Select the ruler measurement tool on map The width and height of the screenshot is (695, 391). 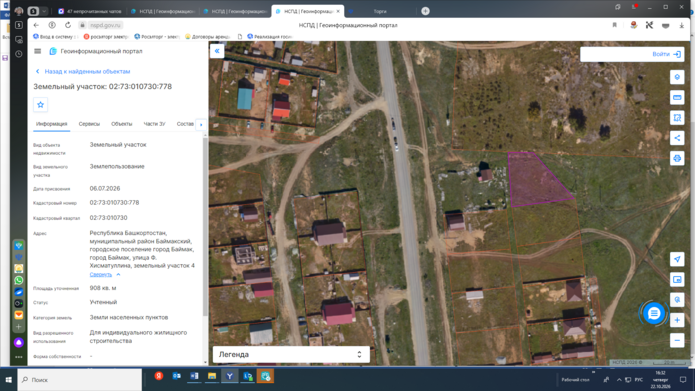(677, 98)
